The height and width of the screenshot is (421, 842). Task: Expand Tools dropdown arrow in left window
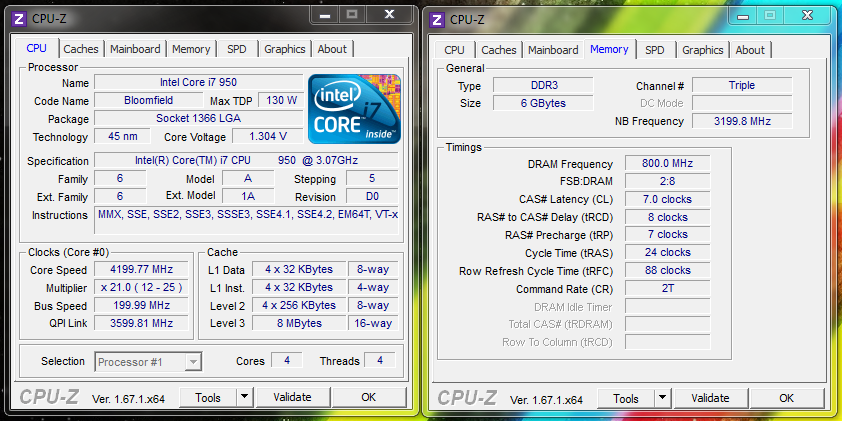(244, 397)
